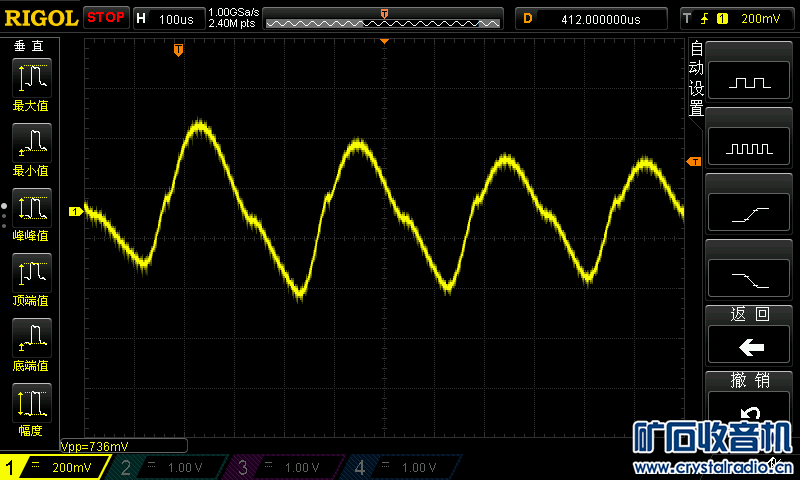Click the 垂直 vertical menu header
800x480 pixels.
click(29, 46)
